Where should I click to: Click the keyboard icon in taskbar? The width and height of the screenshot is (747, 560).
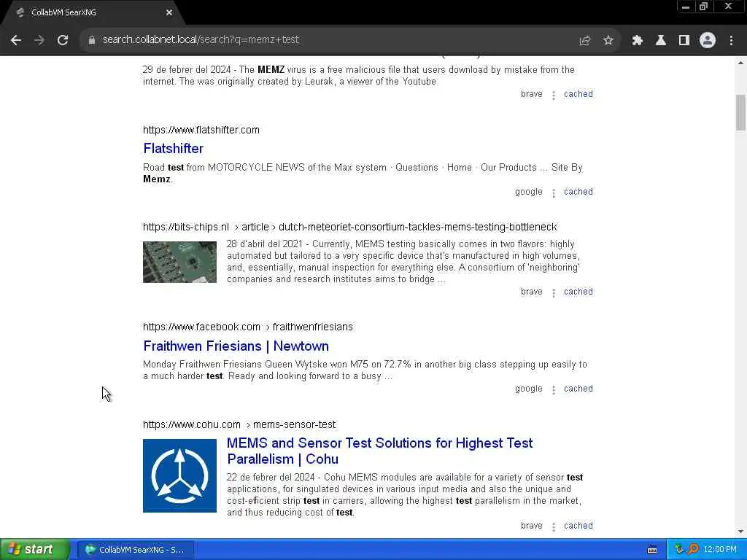(x=652, y=550)
